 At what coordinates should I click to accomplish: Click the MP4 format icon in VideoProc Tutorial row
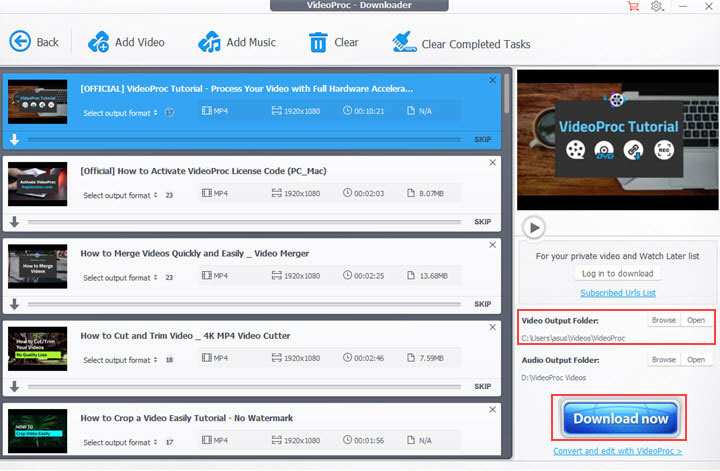click(207, 111)
